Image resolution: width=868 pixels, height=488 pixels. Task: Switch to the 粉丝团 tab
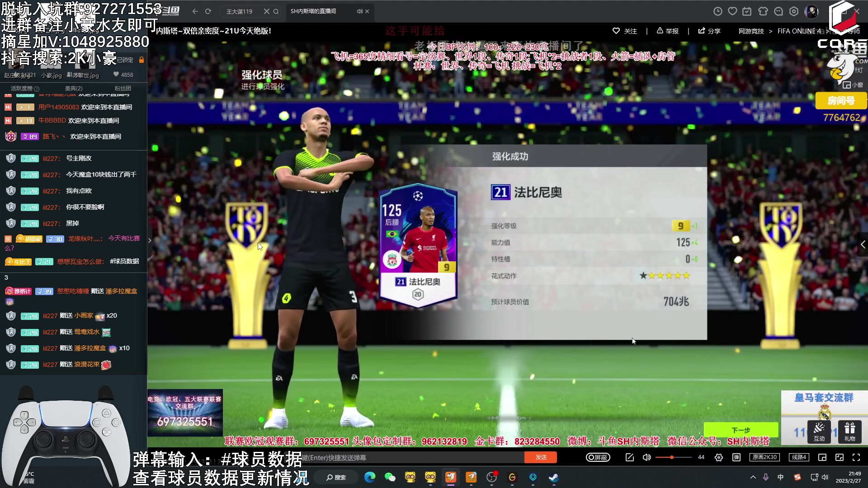pos(123,89)
